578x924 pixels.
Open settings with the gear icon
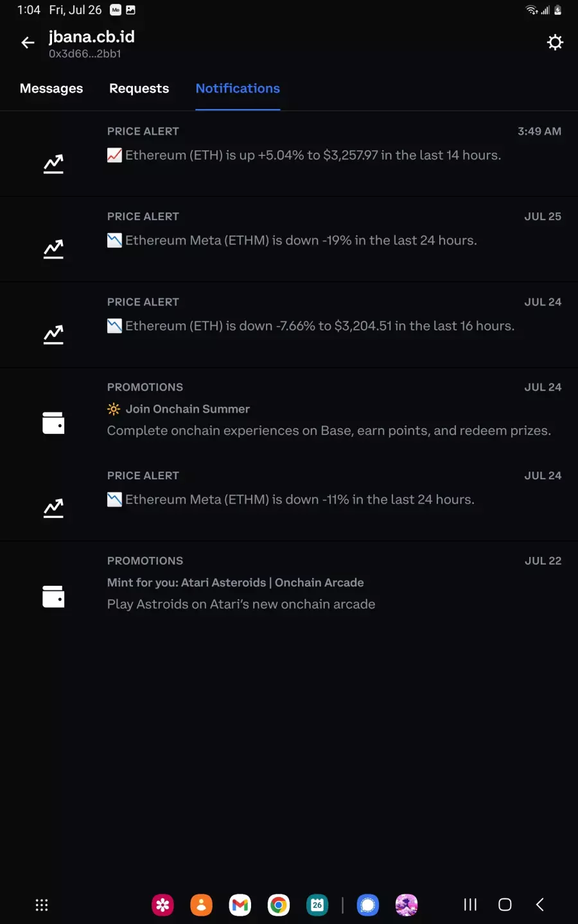(555, 42)
